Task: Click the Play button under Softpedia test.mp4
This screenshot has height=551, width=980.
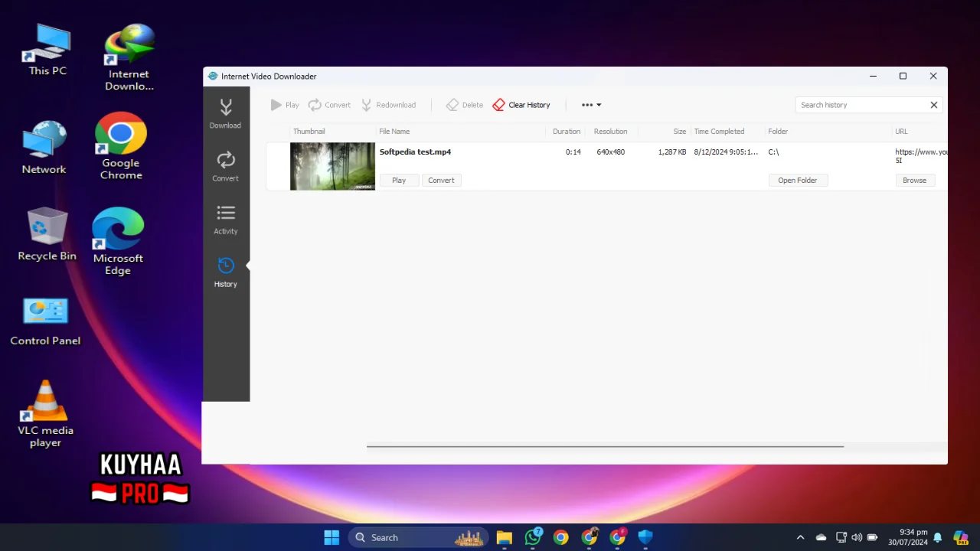Action: click(x=399, y=181)
